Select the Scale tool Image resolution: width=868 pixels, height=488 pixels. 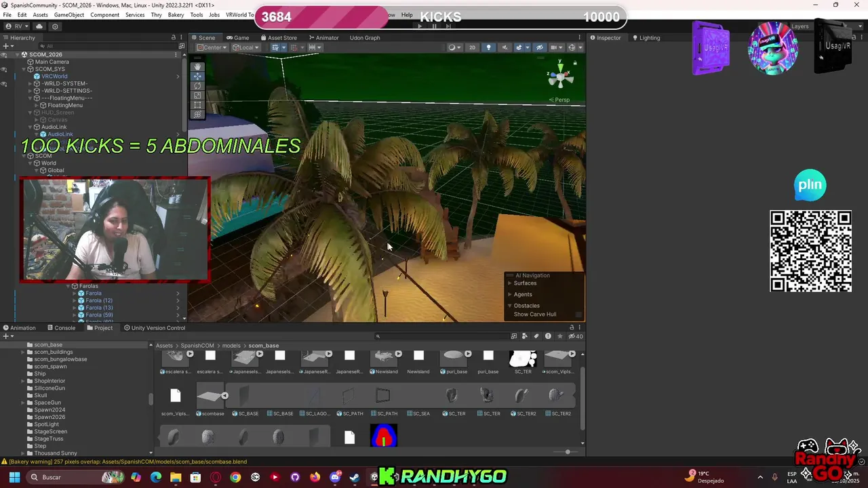[x=197, y=96]
